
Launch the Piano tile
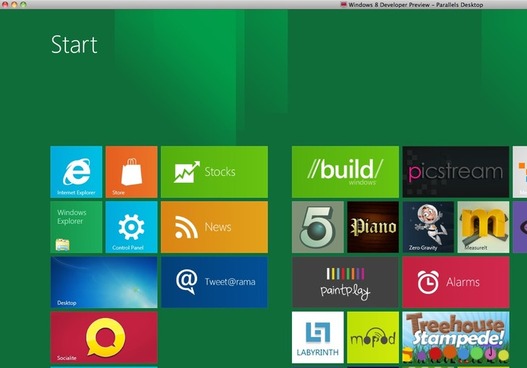click(x=373, y=227)
